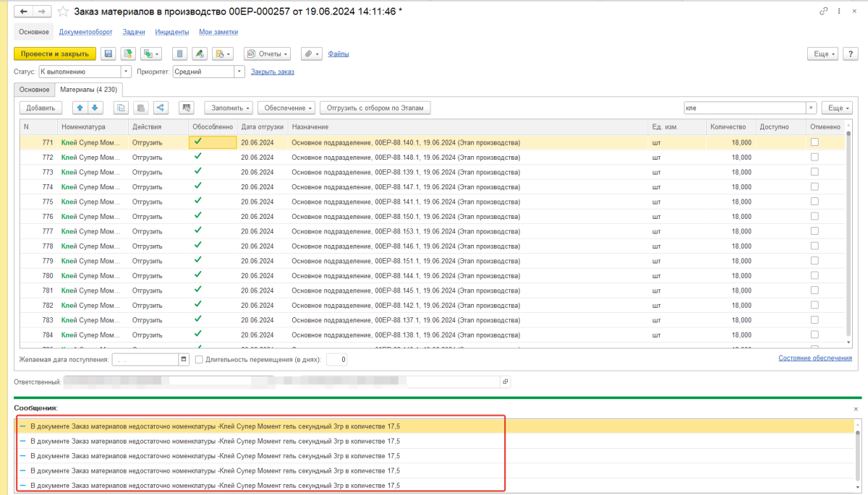Click the search field containing 'кле'
The image size is (868, 495).
[x=744, y=108]
